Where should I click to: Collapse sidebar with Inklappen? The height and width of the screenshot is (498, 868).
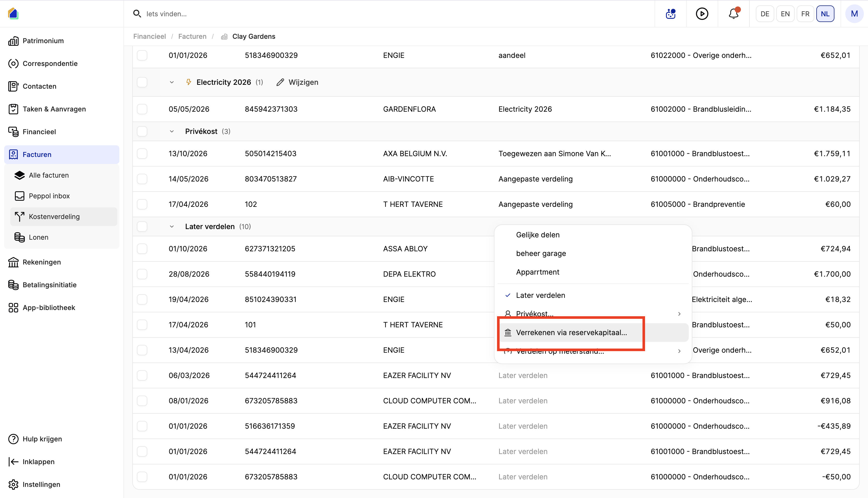click(32, 462)
